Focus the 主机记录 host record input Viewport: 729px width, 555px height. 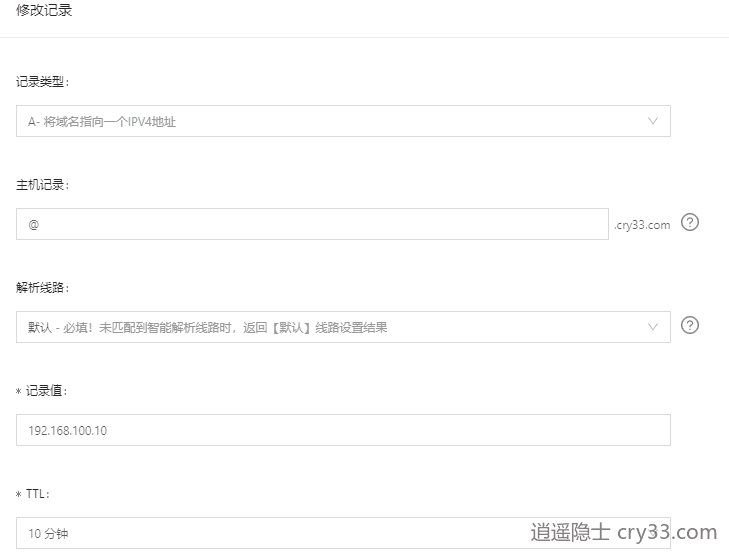312,225
